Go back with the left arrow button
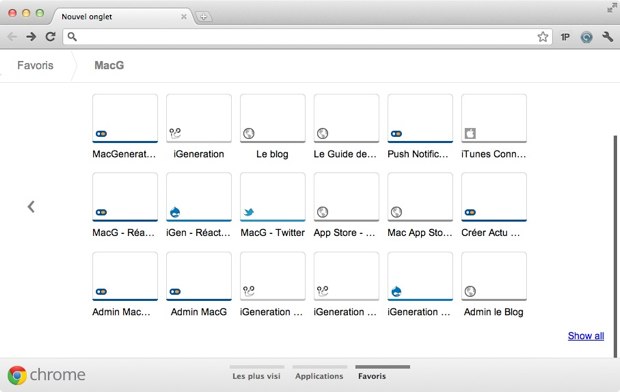Screen dimensions: 620x392 click(x=12, y=37)
